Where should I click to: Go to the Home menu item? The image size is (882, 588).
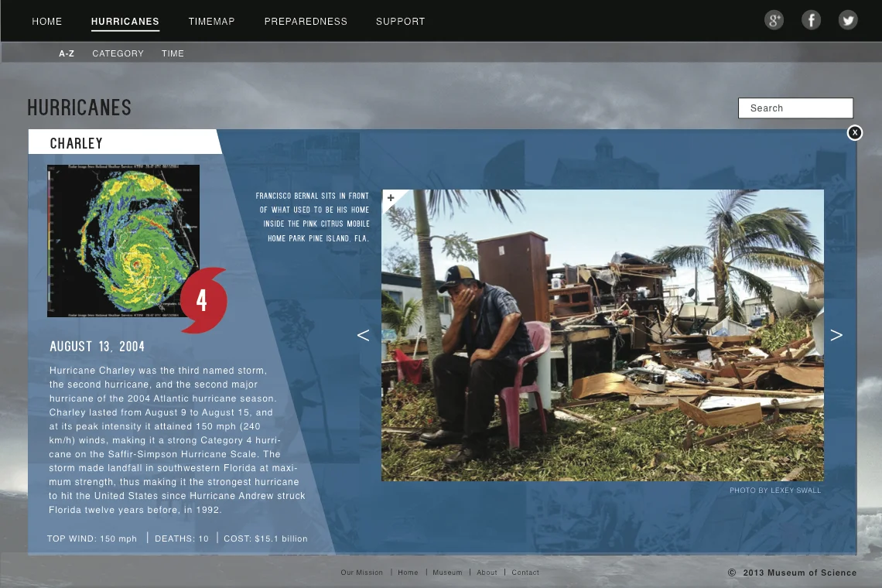click(47, 22)
